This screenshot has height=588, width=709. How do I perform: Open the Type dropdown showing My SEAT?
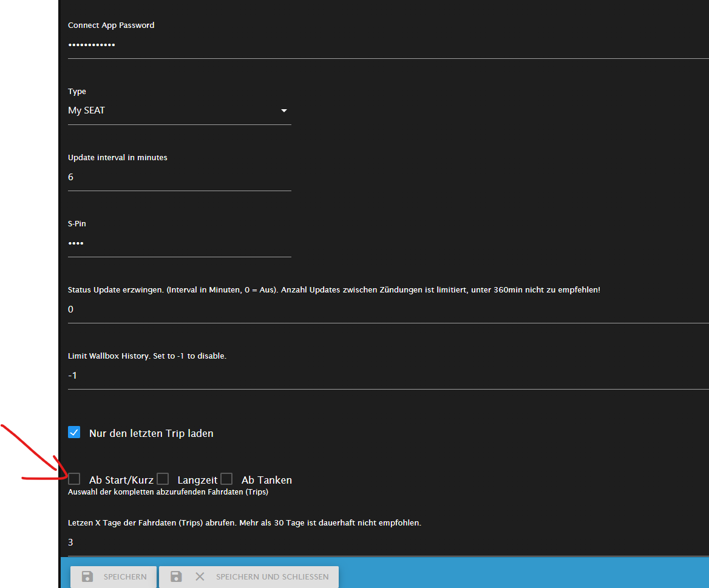[180, 110]
